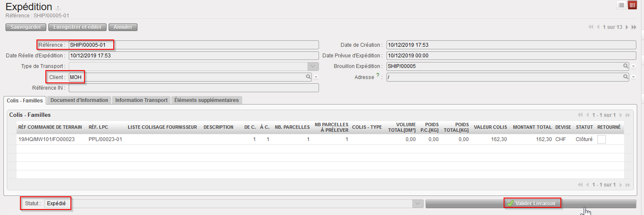The height and width of the screenshot is (215, 644).
Task: Jump to last shipment record
Action: pyautogui.click(x=634, y=27)
